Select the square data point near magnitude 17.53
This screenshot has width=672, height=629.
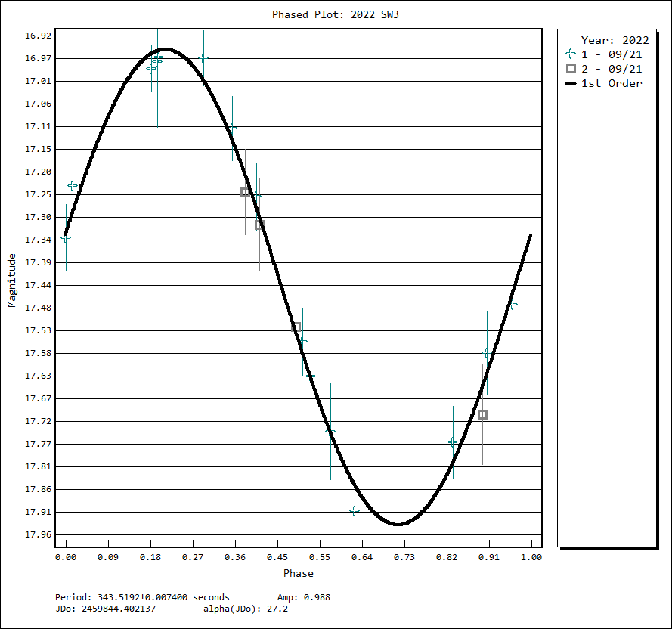click(296, 327)
